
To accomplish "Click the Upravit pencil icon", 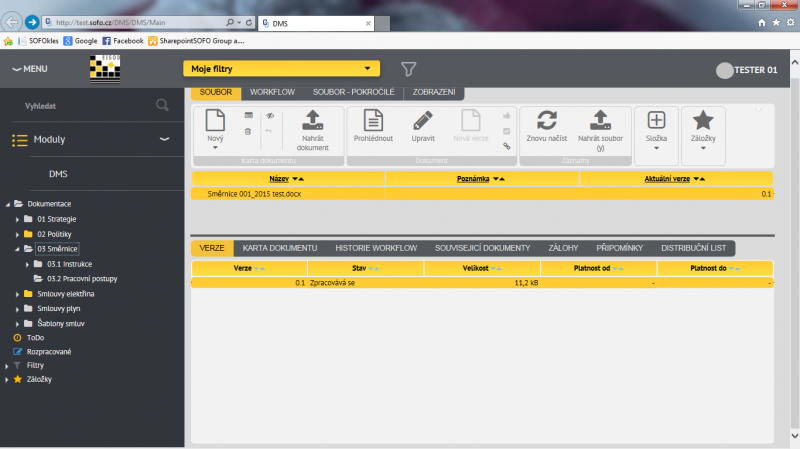I will (423, 122).
